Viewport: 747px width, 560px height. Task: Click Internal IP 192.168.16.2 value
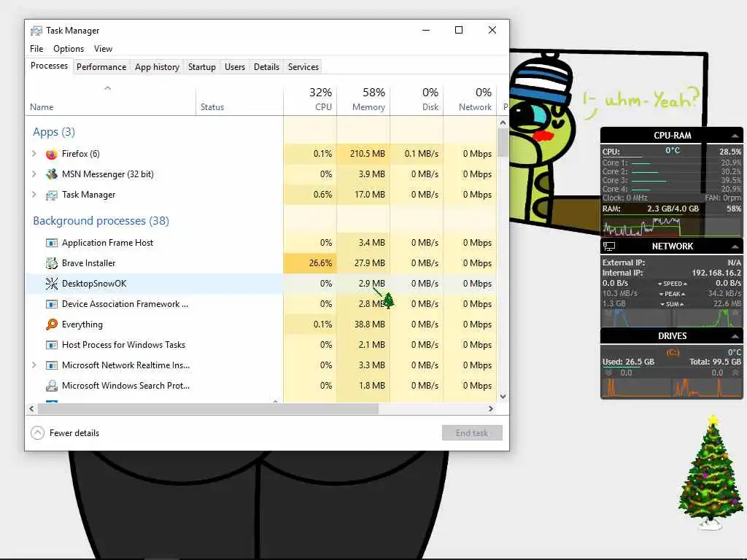[x=716, y=273]
